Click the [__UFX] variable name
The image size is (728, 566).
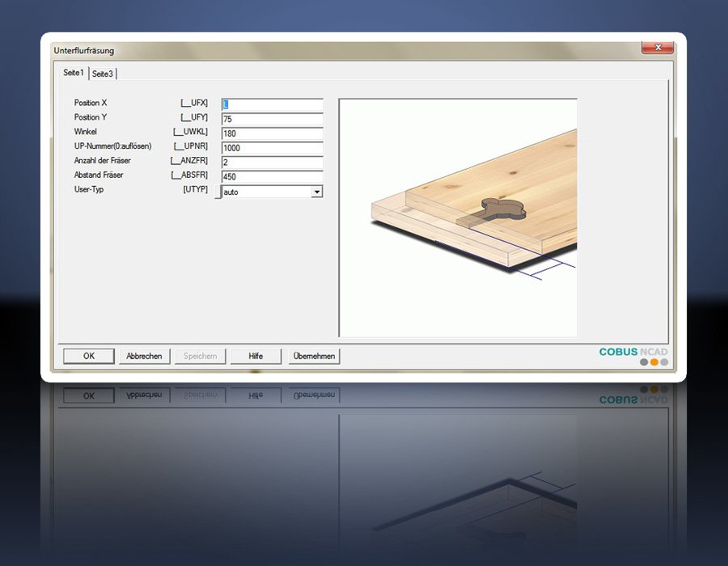[194, 103]
